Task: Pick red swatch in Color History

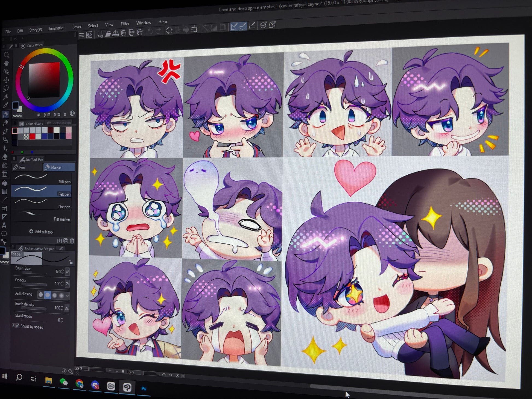Action: click(33, 136)
